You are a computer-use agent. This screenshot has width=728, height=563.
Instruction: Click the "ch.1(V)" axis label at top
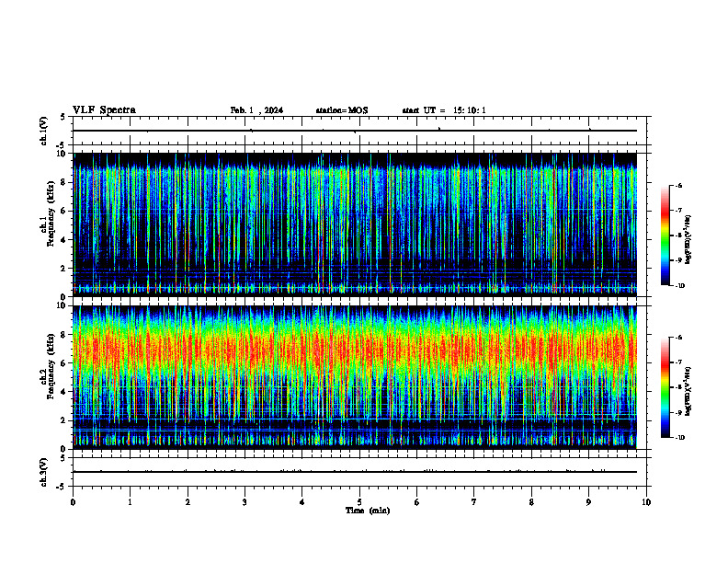click(43, 131)
